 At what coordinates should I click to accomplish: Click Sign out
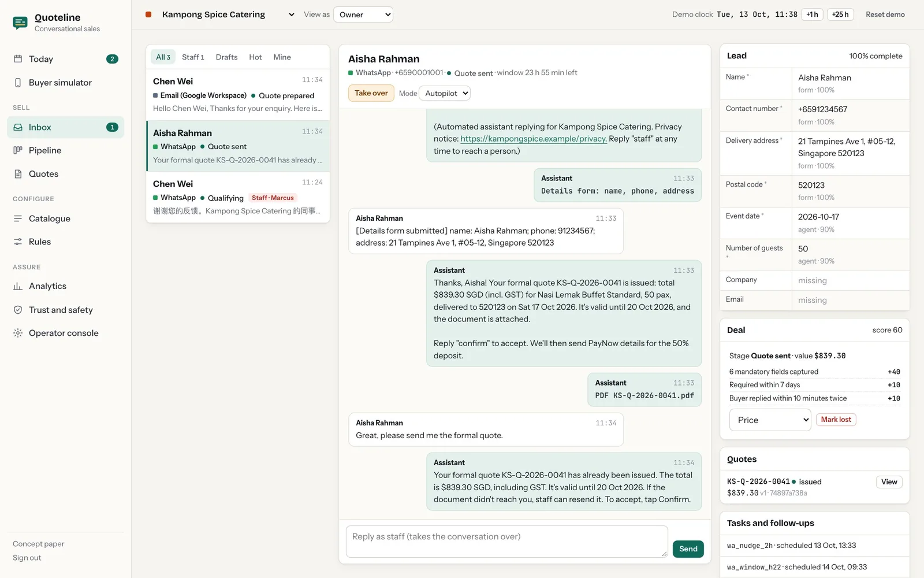(27, 558)
